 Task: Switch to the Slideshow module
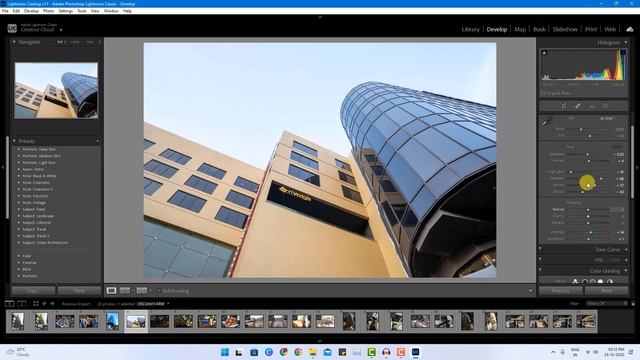(x=565, y=29)
